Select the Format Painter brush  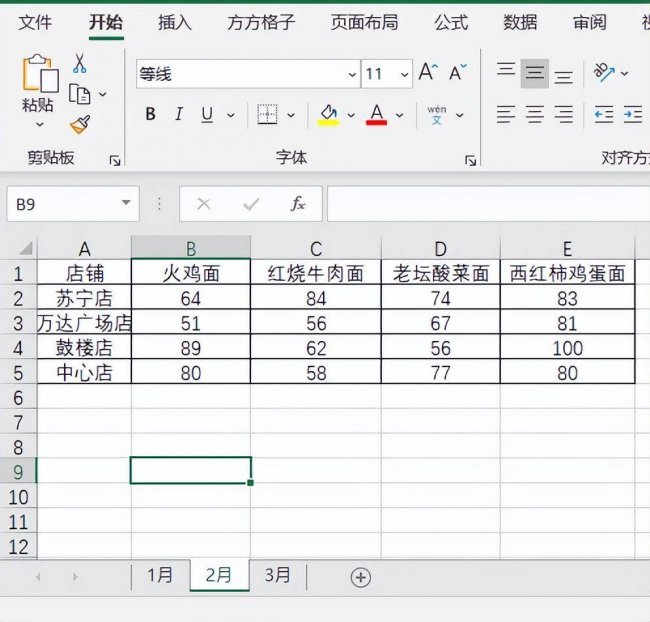tap(80, 124)
